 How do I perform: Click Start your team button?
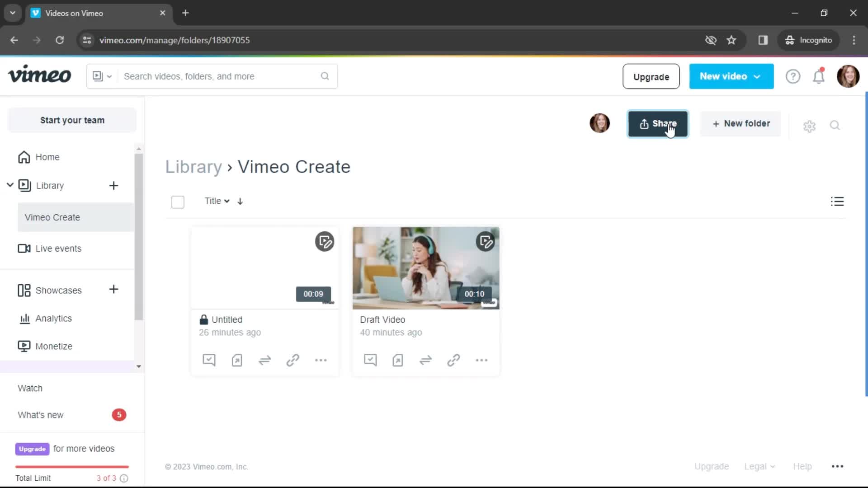pyautogui.click(x=72, y=120)
